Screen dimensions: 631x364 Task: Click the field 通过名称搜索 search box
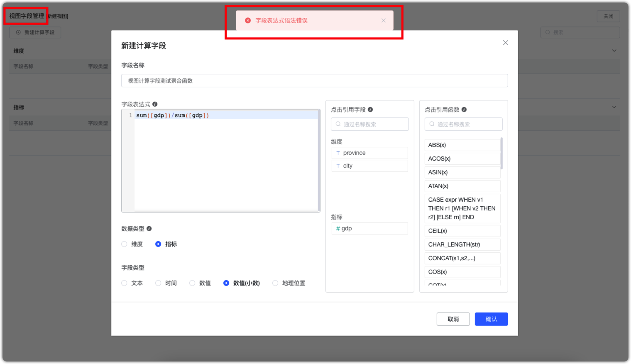[370, 124]
